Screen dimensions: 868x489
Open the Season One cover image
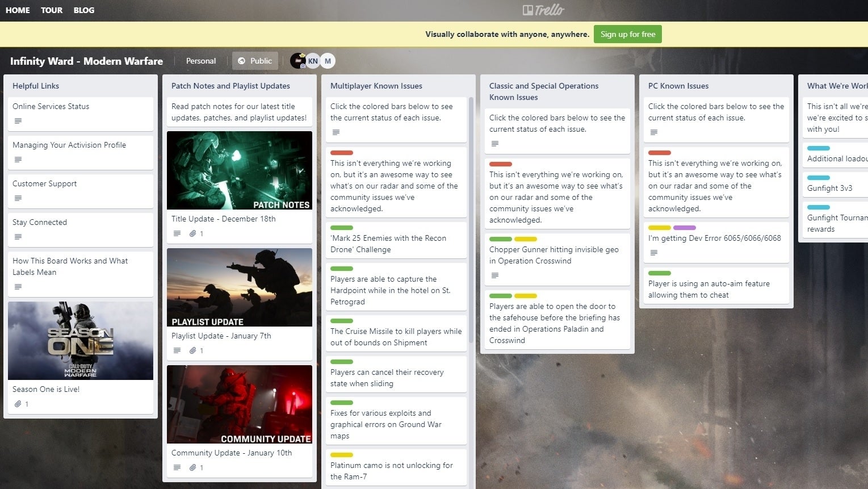[81, 341]
